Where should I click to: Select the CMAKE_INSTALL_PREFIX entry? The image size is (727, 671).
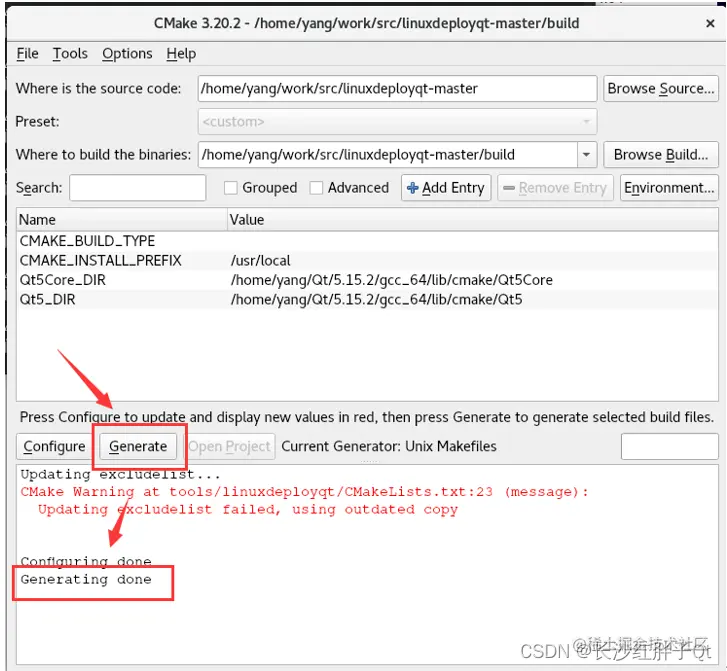click(x=101, y=261)
